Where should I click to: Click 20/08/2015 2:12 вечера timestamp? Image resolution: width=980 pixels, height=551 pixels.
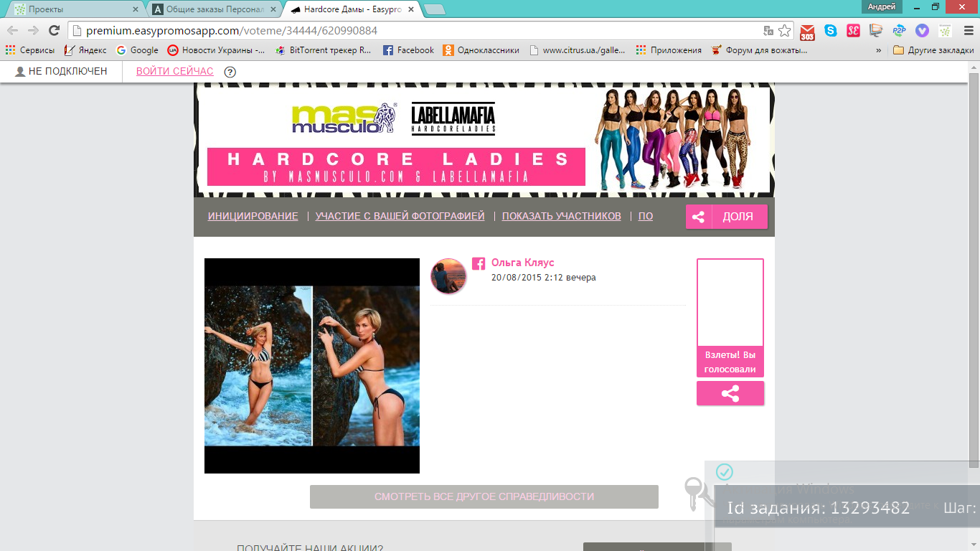point(543,278)
